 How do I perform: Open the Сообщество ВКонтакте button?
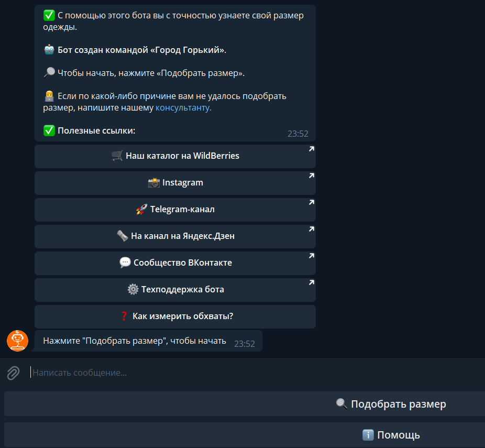(175, 263)
